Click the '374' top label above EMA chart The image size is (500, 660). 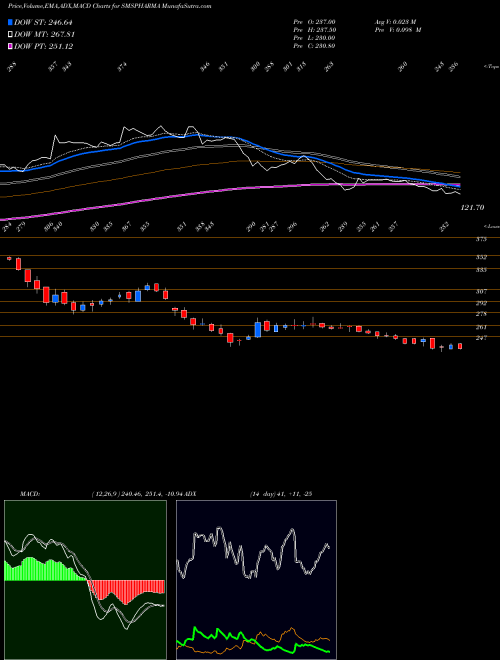point(122,67)
